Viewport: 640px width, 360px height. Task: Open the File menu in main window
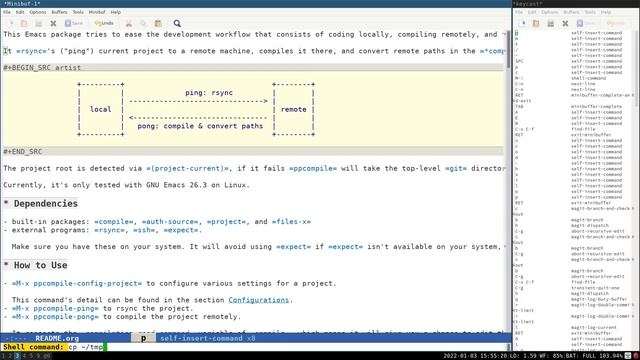tap(7, 12)
